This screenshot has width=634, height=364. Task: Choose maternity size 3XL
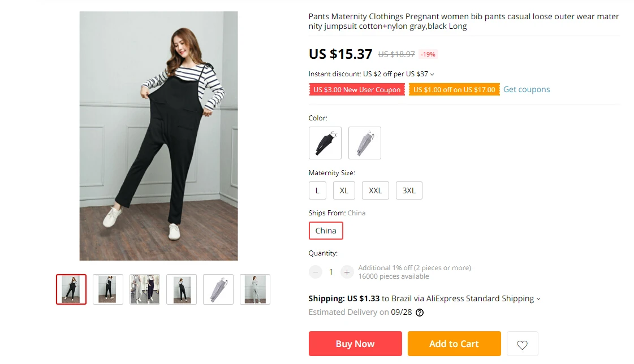pos(409,190)
